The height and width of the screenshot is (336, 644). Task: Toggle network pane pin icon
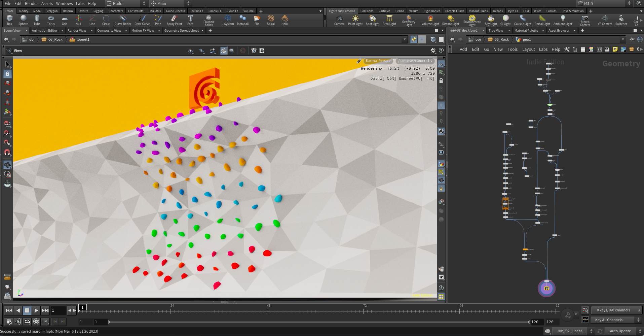pos(632,39)
